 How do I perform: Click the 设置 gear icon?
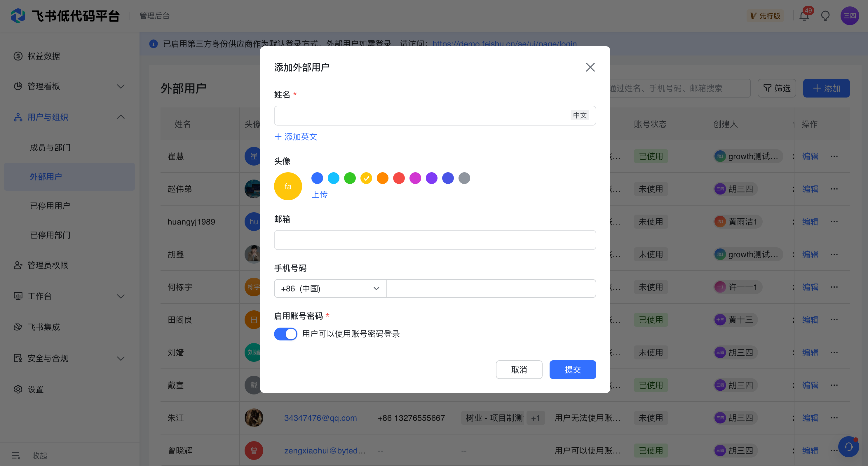[x=18, y=389]
